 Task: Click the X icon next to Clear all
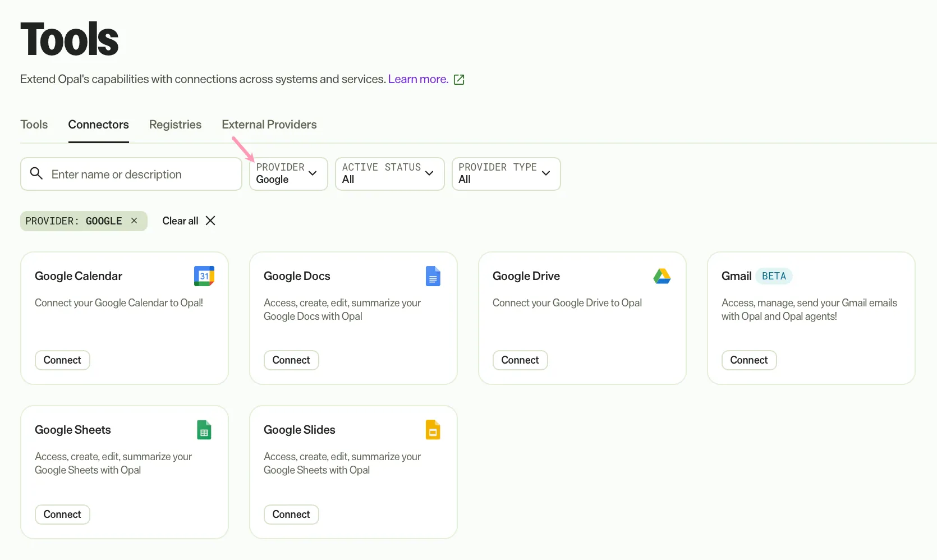coord(210,221)
